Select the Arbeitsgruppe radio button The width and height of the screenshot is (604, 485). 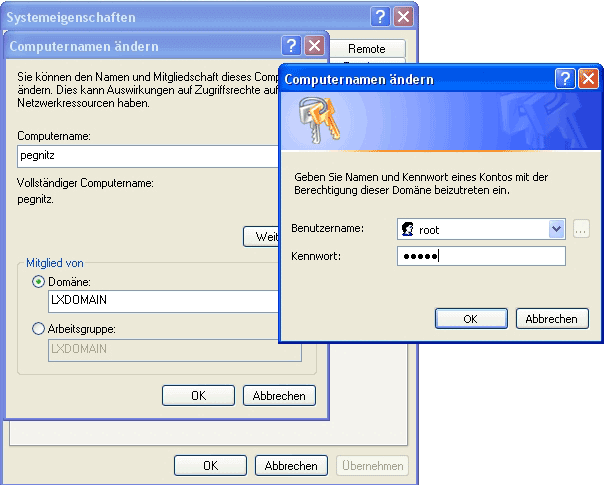tap(39, 329)
